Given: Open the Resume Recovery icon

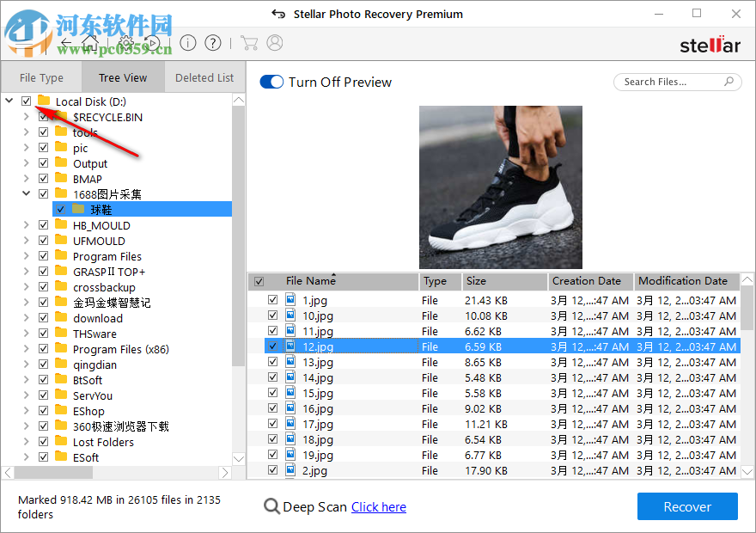Looking at the screenshot, I should (x=153, y=42).
